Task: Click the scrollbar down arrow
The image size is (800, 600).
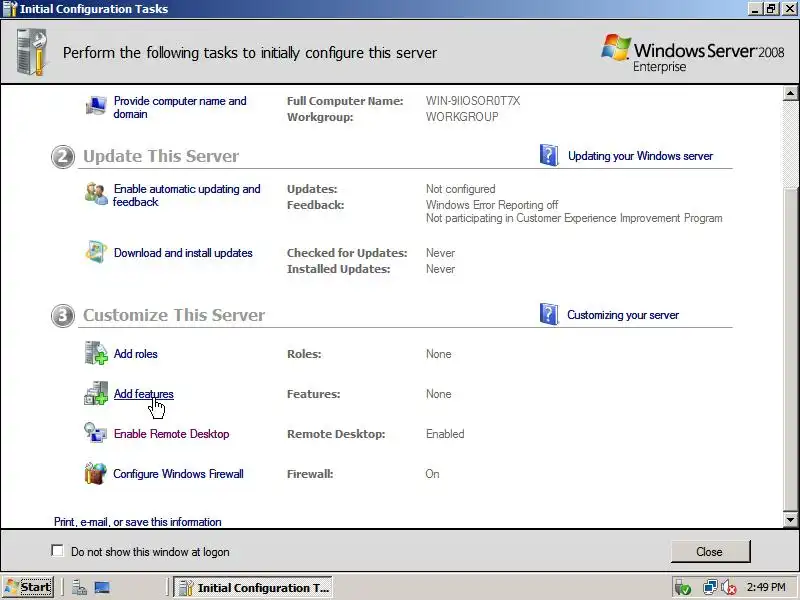Action: point(790,520)
